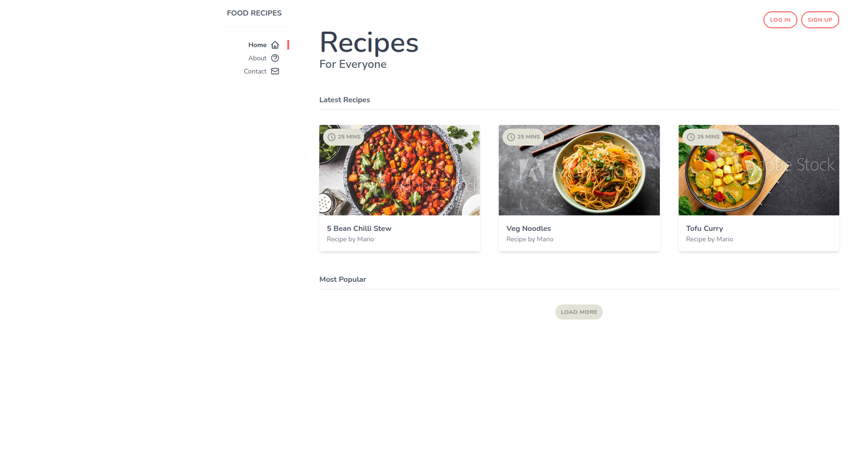Click the SIGN UP button
The image size is (868, 452).
(x=820, y=20)
